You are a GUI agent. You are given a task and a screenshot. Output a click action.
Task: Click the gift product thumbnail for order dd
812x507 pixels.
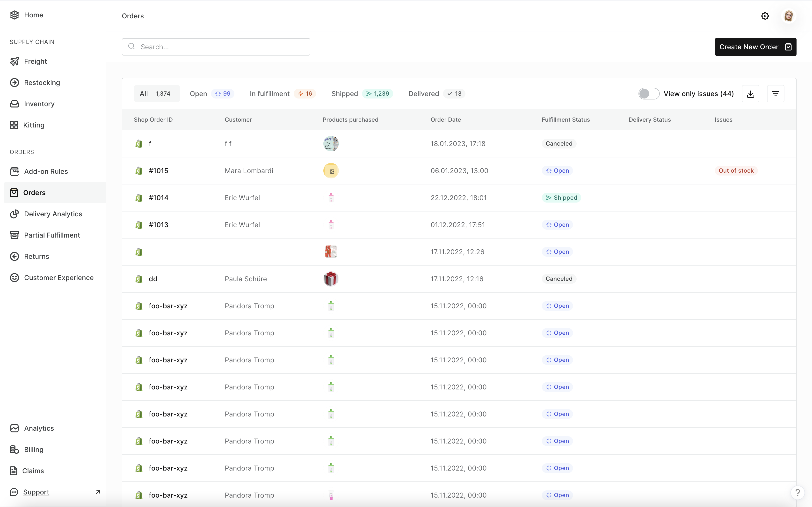[331, 279]
